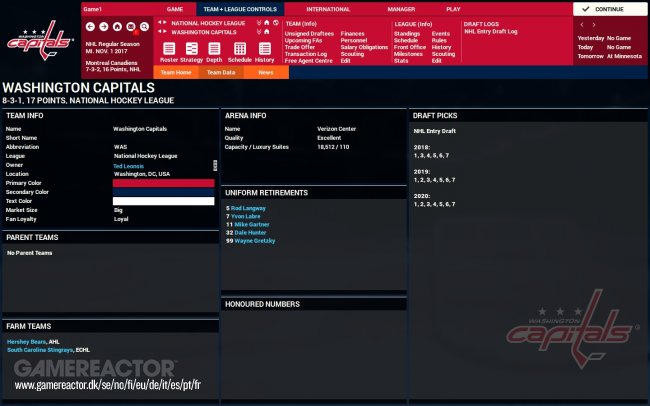This screenshot has height=406, width=650.
Task: Click the Montreal Canadiens record text
Action: (113, 66)
